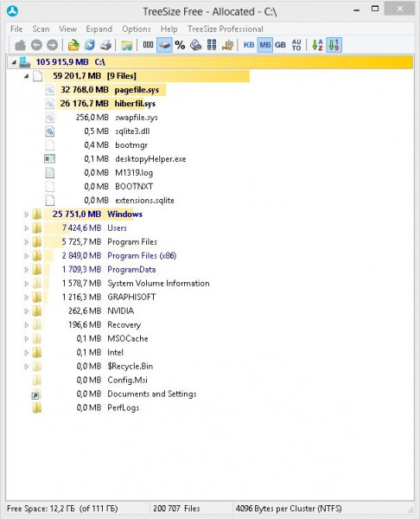Open the select directory folder icon

[x=73, y=45]
